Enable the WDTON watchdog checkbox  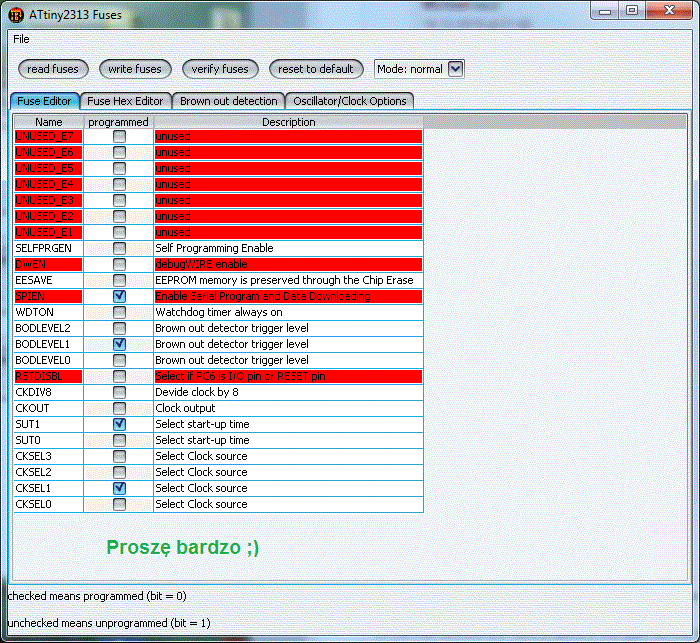119,312
